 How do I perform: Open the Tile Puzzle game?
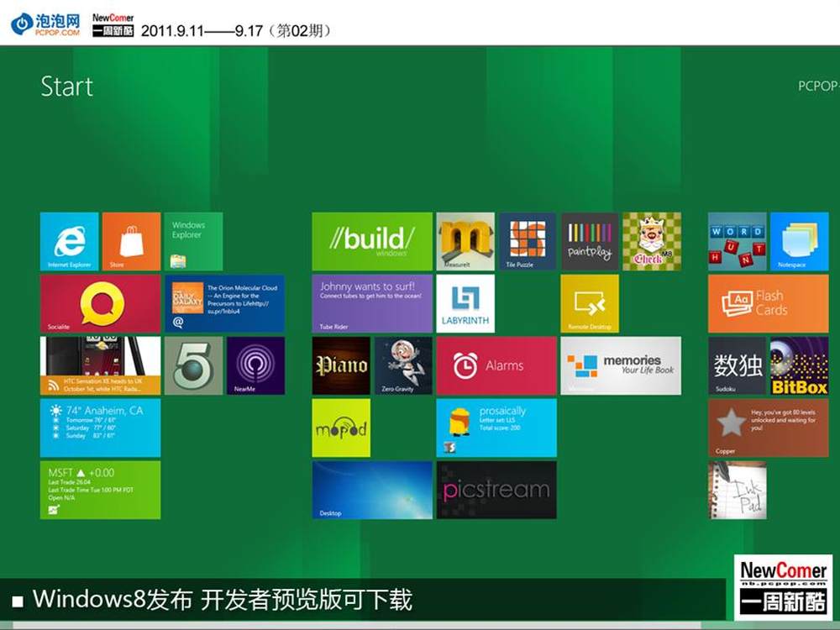click(x=528, y=242)
